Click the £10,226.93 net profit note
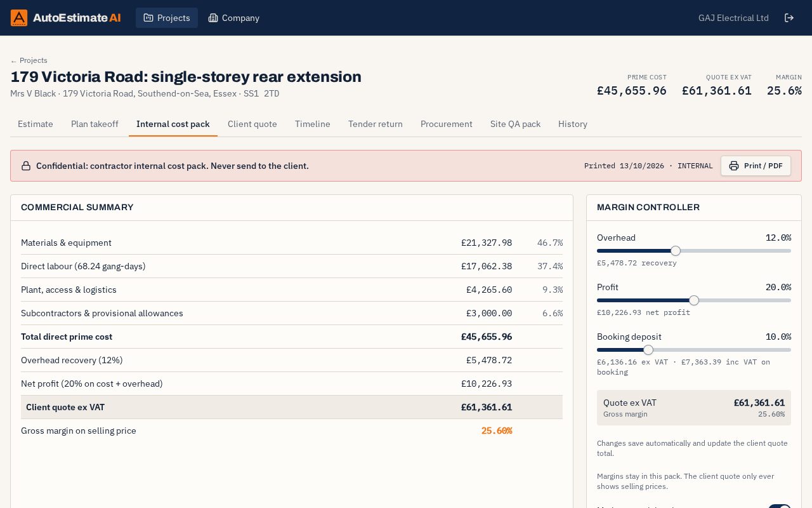Screen dimensions: 812x508 coord(643,312)
